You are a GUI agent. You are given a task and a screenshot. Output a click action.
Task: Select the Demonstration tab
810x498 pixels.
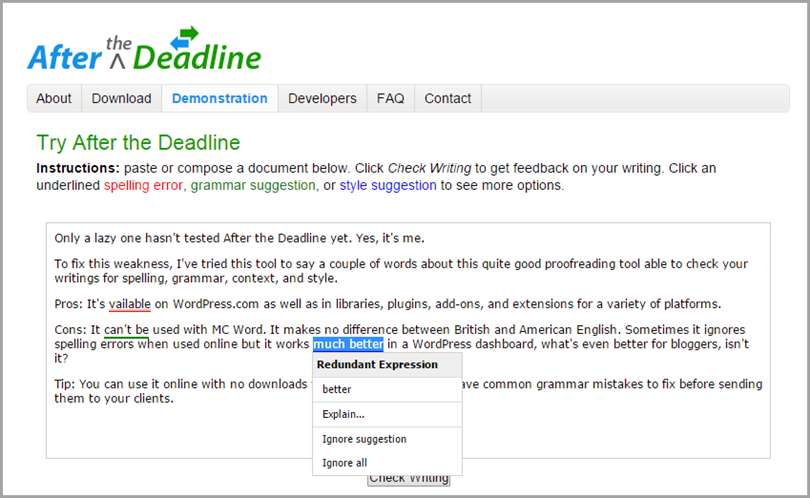tap(219, 98)
